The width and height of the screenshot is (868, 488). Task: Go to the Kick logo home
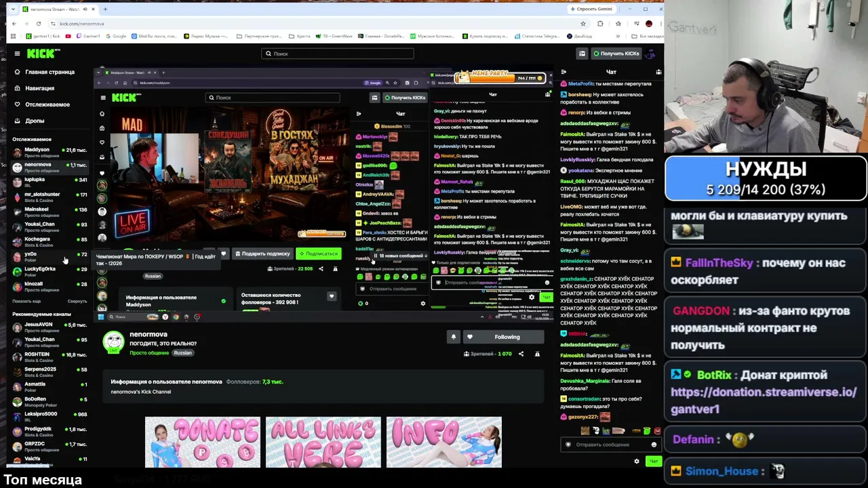pos(43,53)
